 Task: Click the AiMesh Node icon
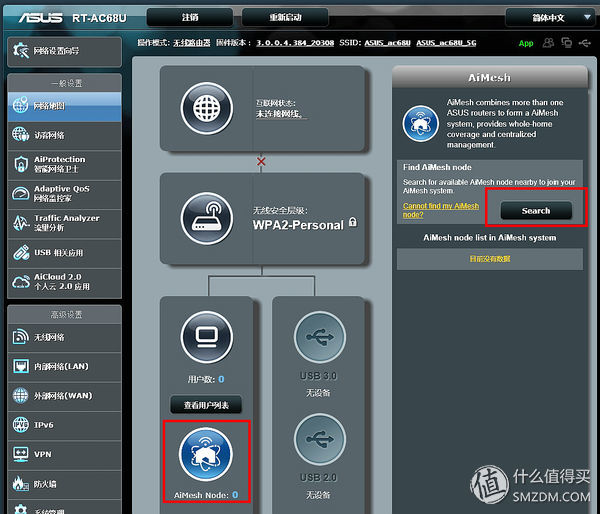[x=206, y=454]
